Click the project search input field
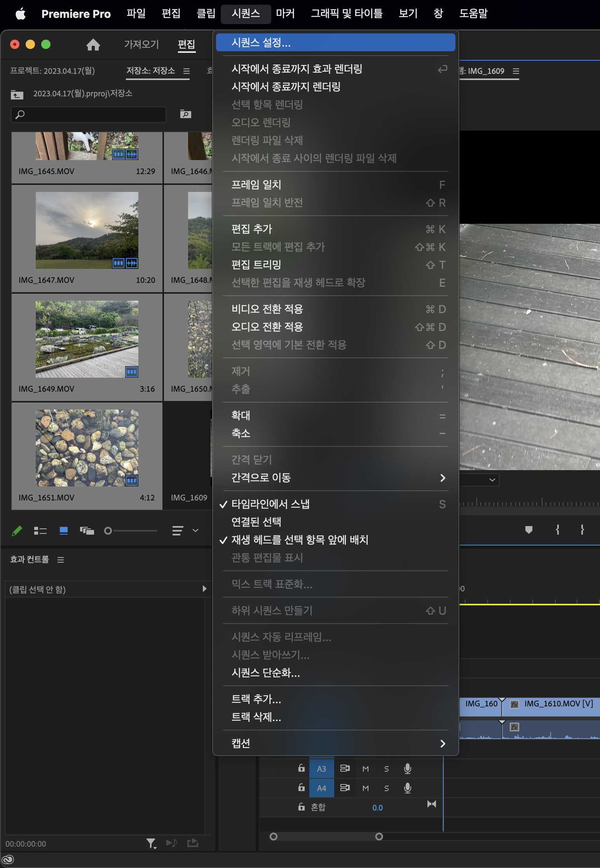The height and width of the screenshot is (868, 600). click(89, 114)
